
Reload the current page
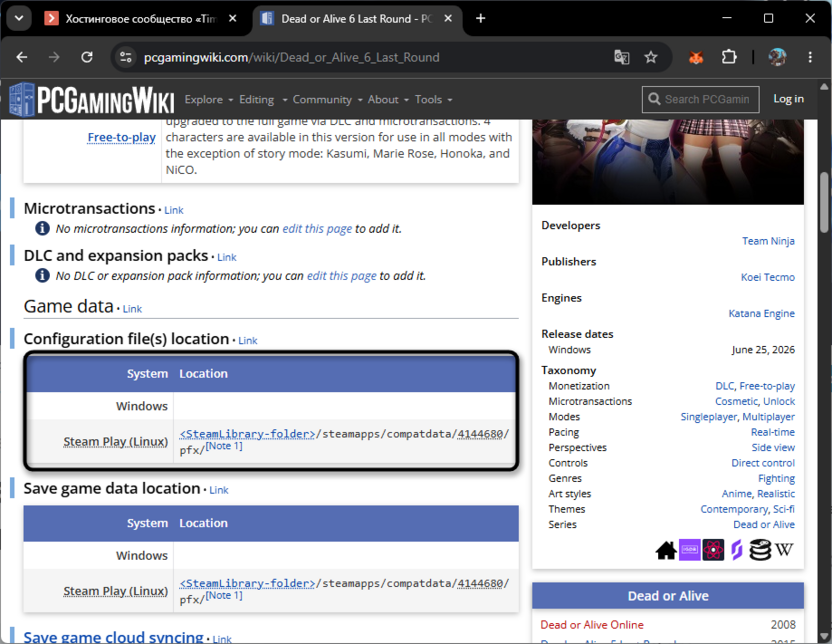pyautogui.click(x=87, y=57)
